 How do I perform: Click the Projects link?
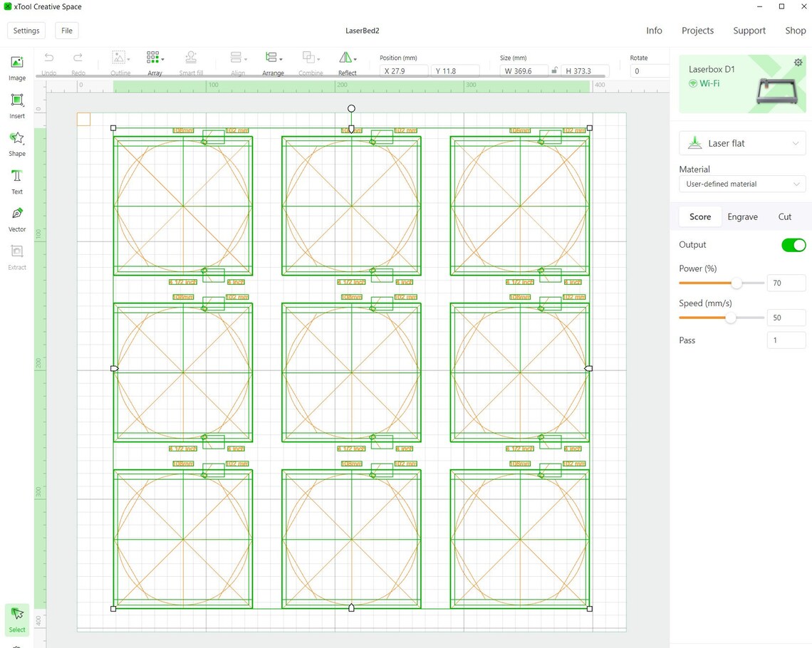697,31
